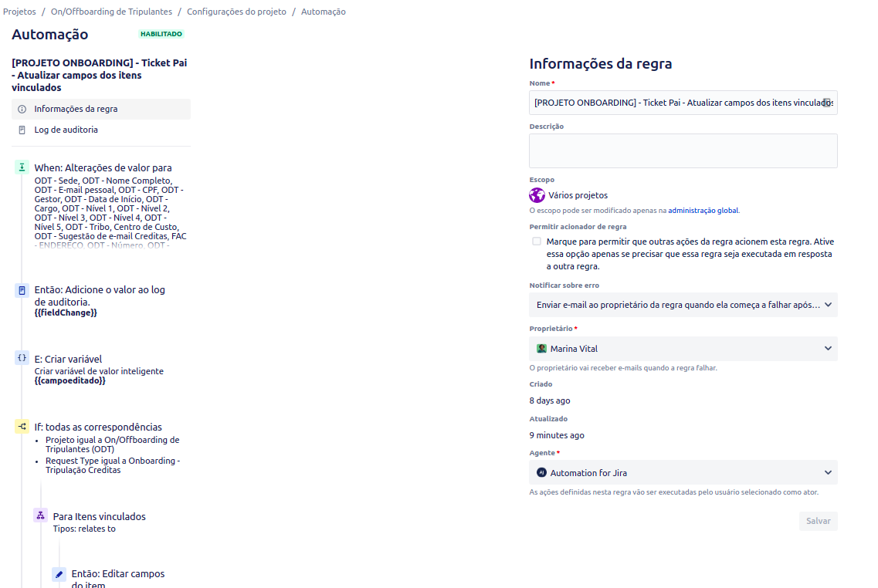878x588 pixels.
Task: Click the Projeto igual a On/Offboarding condition text
Action: pyautogui.click(x=113, y=444)
